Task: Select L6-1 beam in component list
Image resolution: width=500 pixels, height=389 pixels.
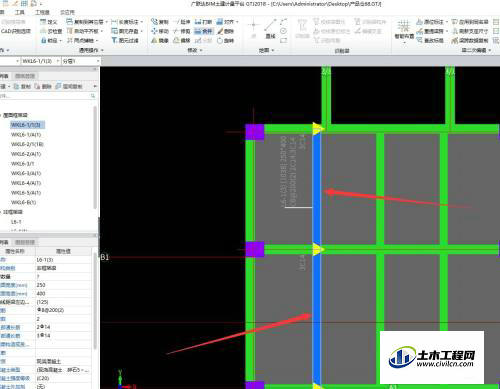Action: pyautogui.click(x=16, y=222)
